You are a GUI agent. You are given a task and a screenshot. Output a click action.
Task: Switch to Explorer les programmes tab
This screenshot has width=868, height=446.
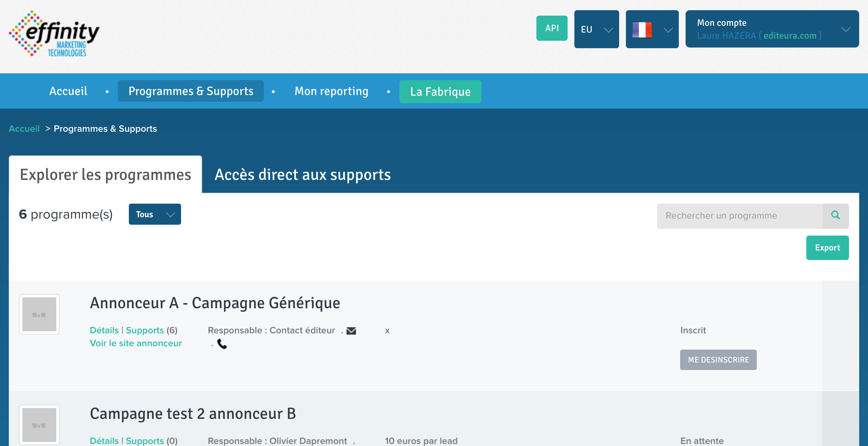pyautogui.click(x=105, y=175)
